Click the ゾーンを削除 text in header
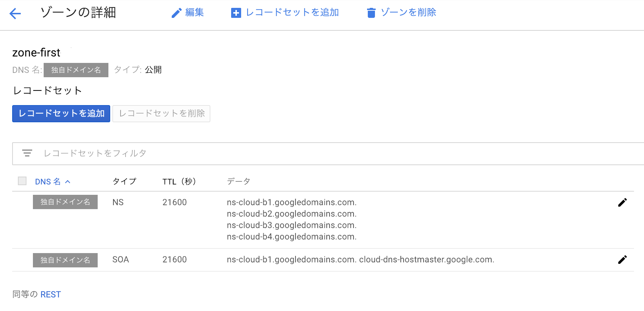Image resolution: width=644 pixels, height=311 pixels. 408,13
